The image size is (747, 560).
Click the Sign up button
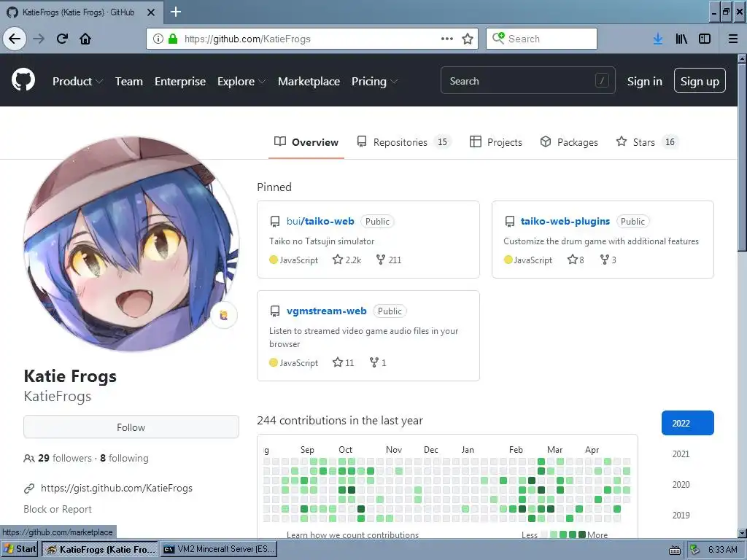point(700,80)
